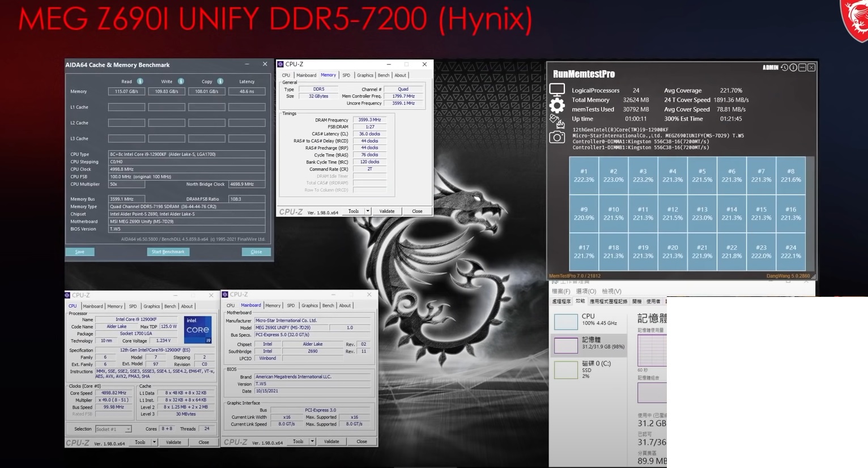This screenshot has height=468, width=868.
Task: Click the CAS# Latency value 36.0 clocks
Action: tap(370, 134)
